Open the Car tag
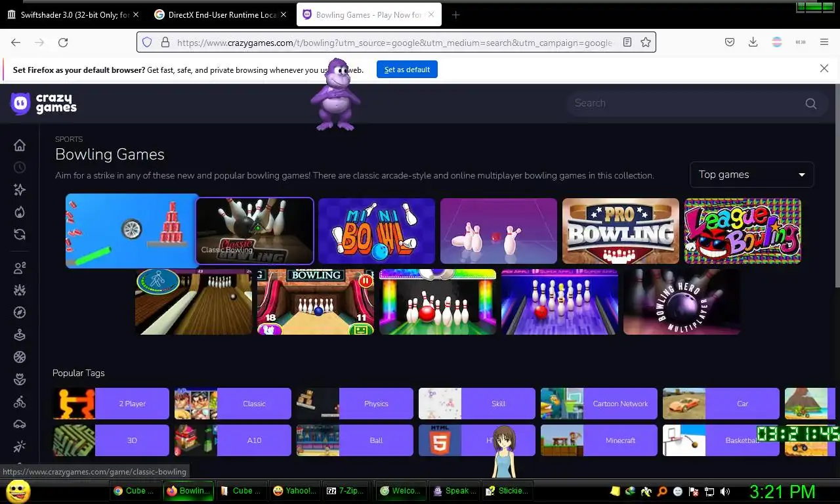 click(x=721, y=404)
